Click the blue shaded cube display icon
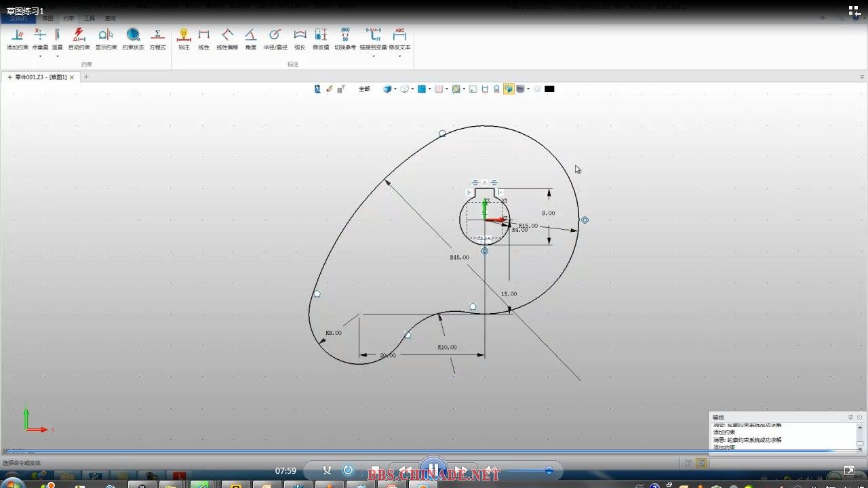This screenshot has height=488, width=868. tap(387, 89)
